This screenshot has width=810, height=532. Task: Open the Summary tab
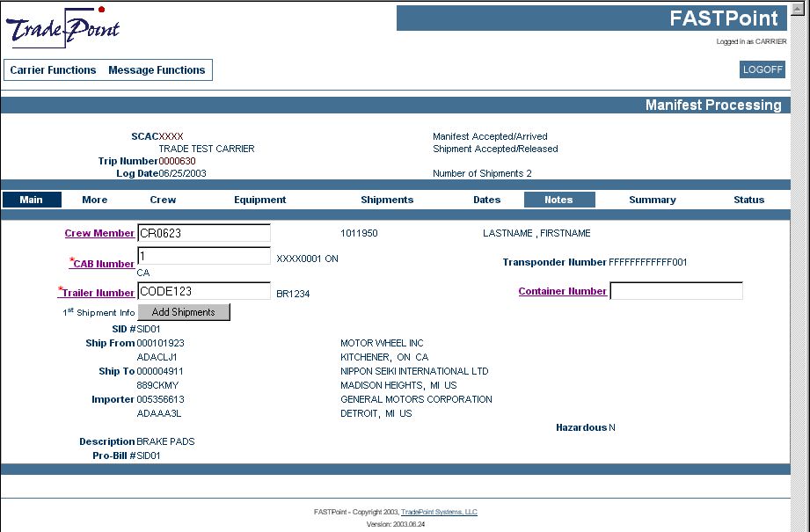pyautogui.click(x=653, y=200)
